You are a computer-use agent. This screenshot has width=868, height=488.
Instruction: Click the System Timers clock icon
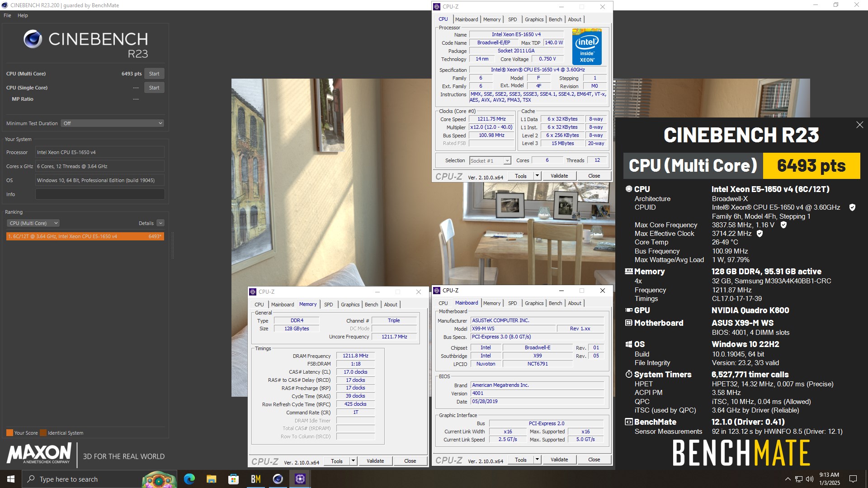[x=628, y=374]
